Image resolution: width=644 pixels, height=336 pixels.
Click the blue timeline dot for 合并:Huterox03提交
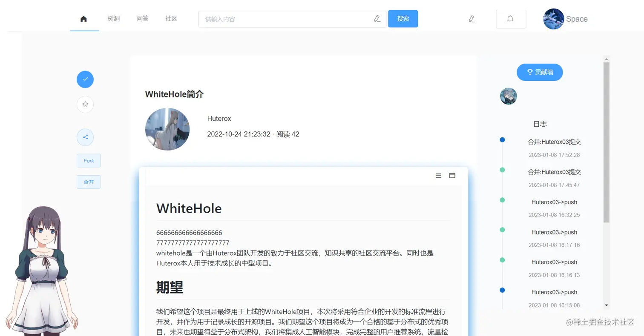pyautogui.click(x=502, y=140)
